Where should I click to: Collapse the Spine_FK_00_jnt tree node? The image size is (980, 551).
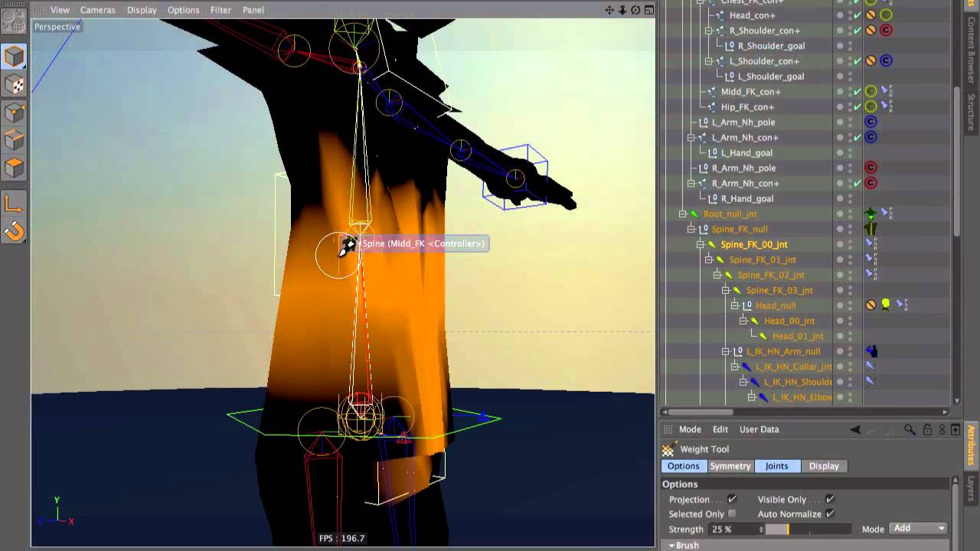(700, 244)
